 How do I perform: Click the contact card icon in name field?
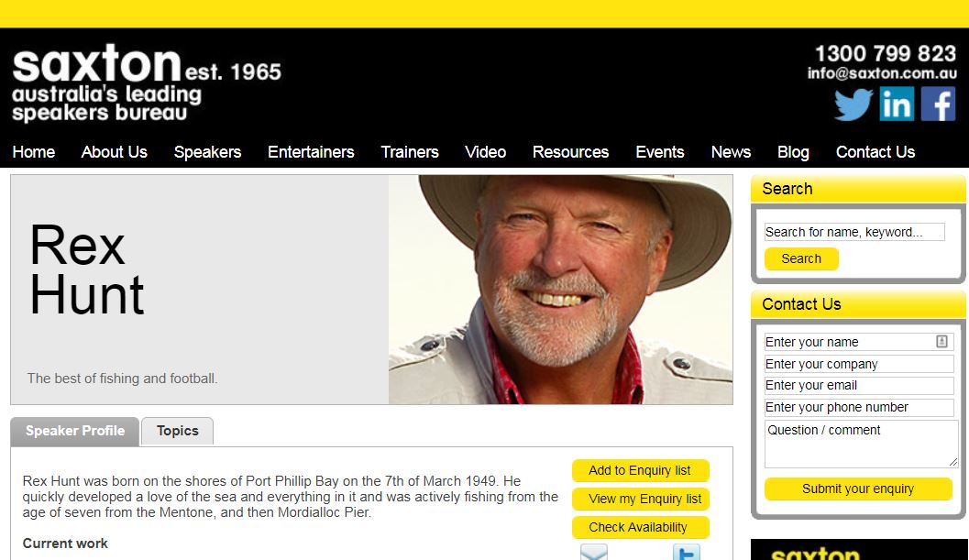click(x=941, y=341)
